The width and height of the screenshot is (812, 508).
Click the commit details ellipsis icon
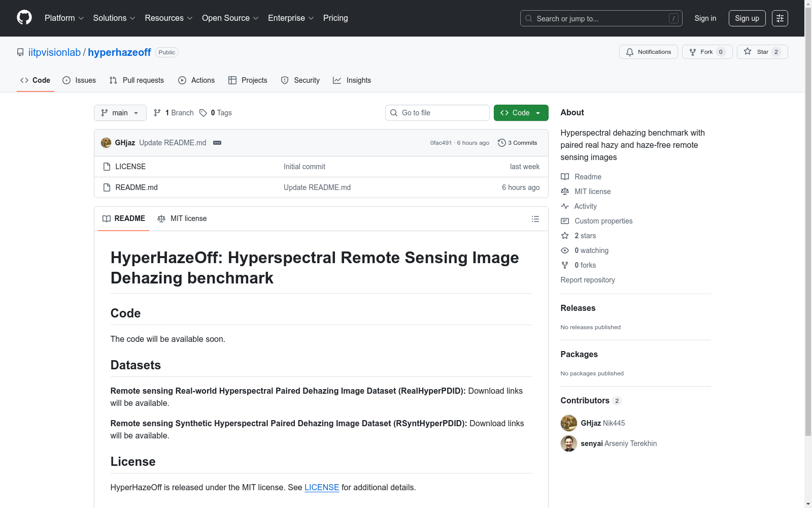tap(217, 143)
